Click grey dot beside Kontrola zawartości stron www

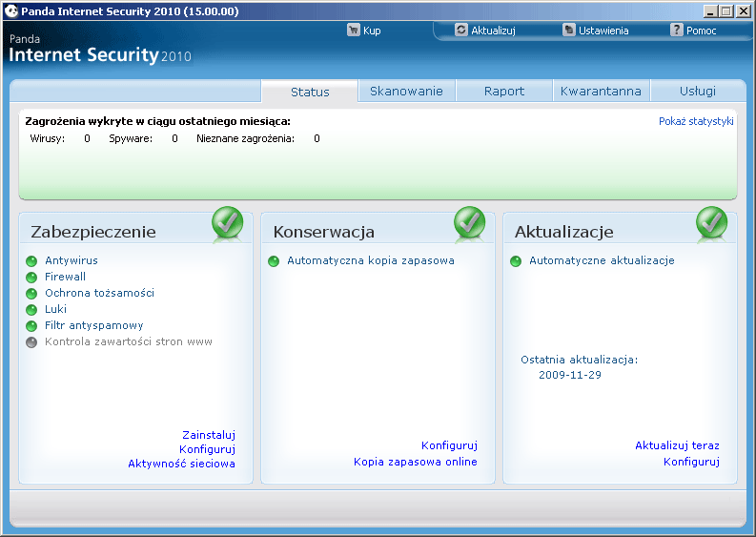click(31, 342)
